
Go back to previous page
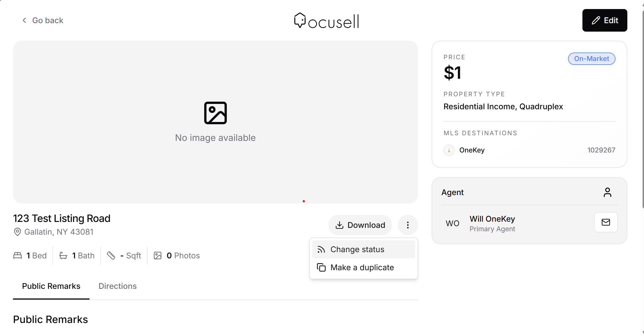pyautogui.click(x=42, y=20)
